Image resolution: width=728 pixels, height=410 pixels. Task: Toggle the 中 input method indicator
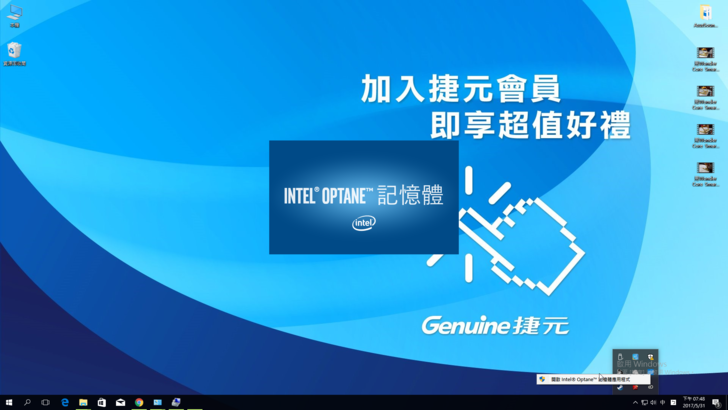pos(663,403)
